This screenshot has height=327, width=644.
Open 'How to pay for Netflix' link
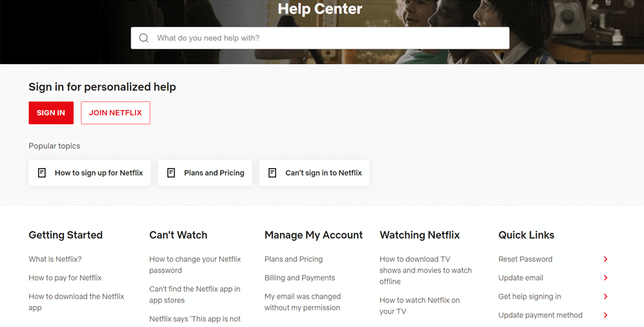coord(65,278)
